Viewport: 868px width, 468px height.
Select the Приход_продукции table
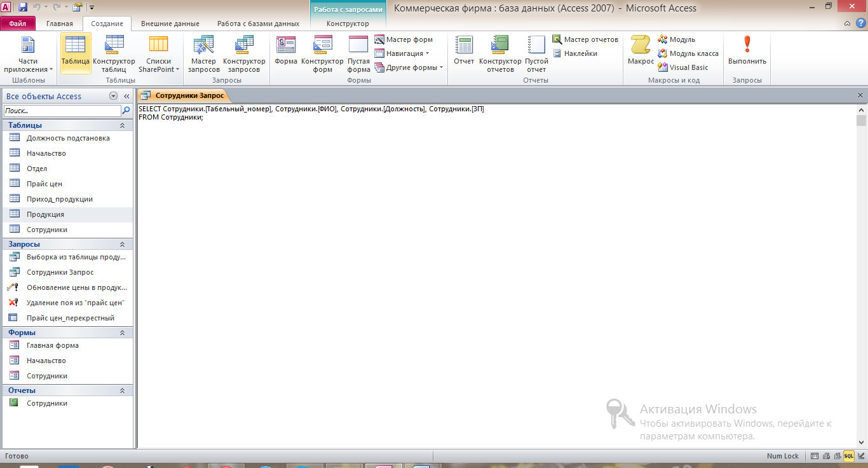click(x=68, y=199)
